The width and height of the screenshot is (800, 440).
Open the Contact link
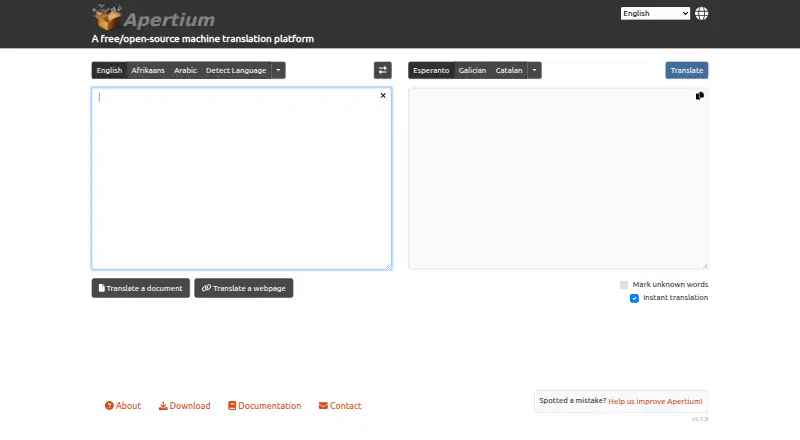pos(340,406)
